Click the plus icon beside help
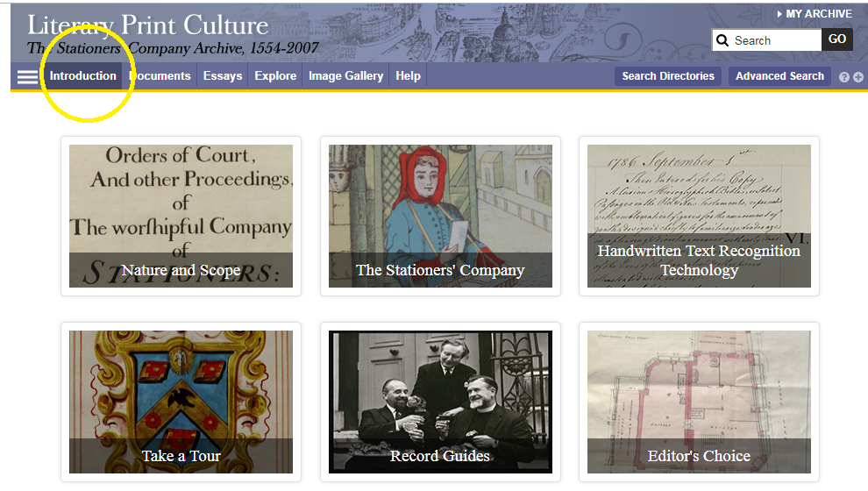This screenshot has width=868, height=491. [x=857, y=77]
